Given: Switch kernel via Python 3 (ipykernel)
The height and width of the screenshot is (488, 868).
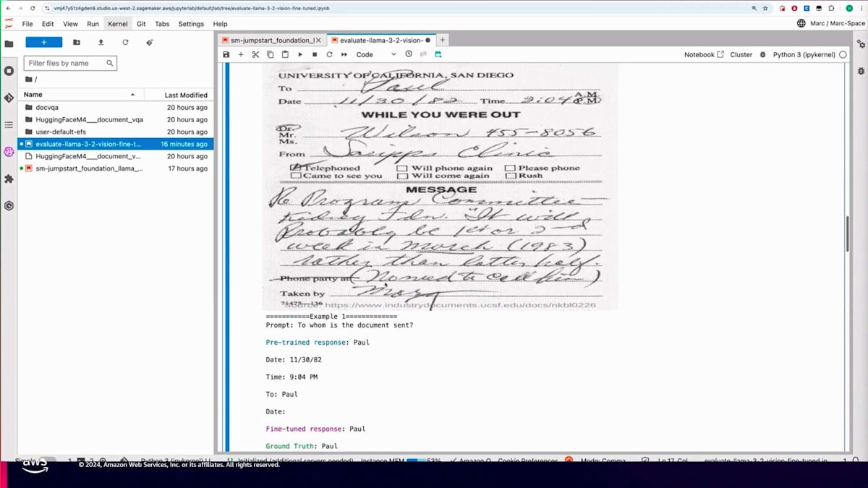Looking at the screenshot, I should coord(804,54).
